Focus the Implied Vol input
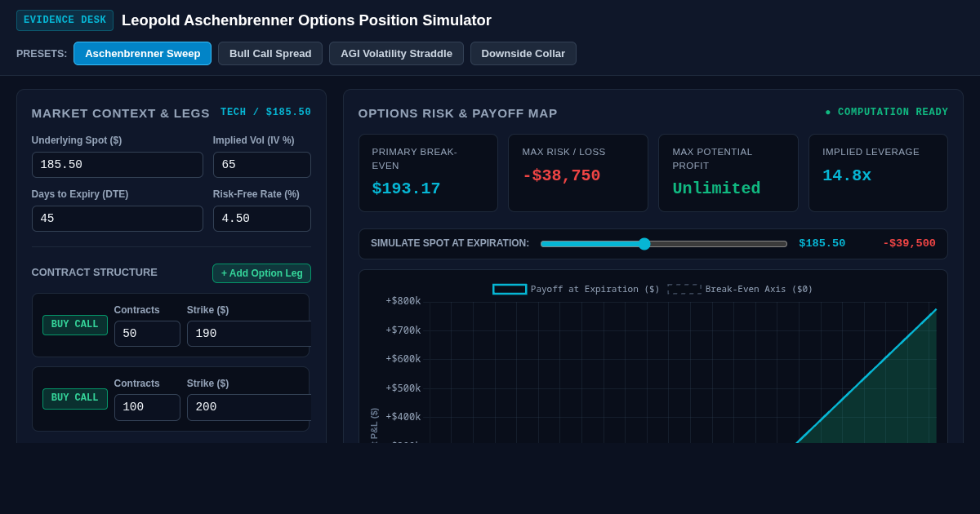This screenshot has width=980, height=514. [262, 165]
